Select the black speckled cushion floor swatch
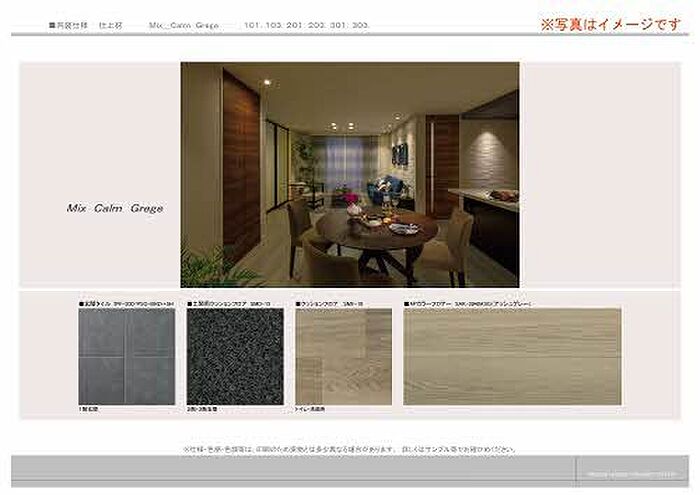This screenshot has height=495, width=700. tap(234, 356)
